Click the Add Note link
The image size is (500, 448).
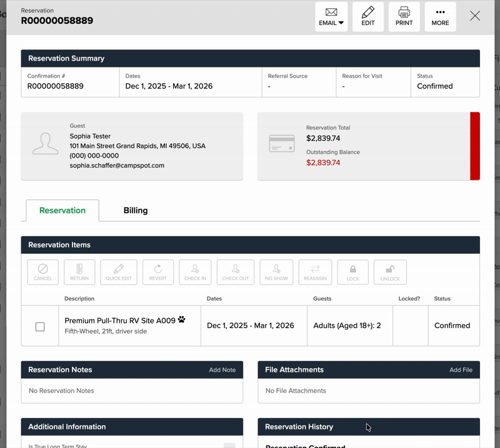point(222,370)
